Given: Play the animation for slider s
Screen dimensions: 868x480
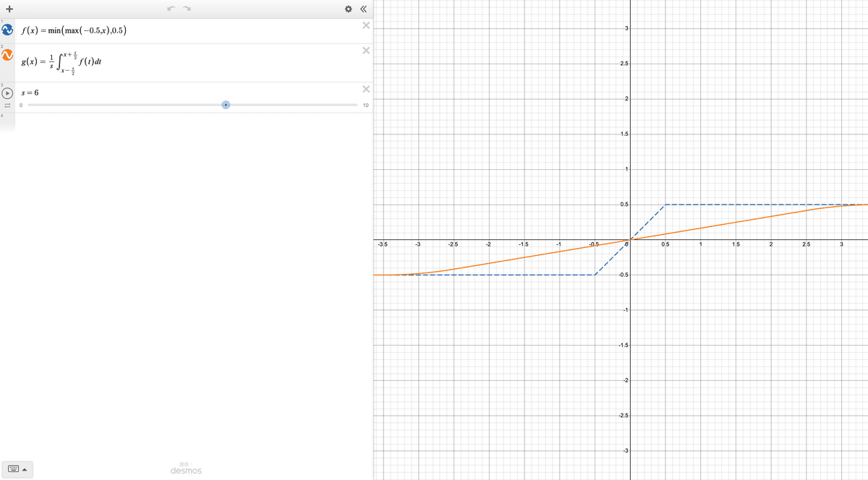Looking at the screenshot, I should coord(8,92).
